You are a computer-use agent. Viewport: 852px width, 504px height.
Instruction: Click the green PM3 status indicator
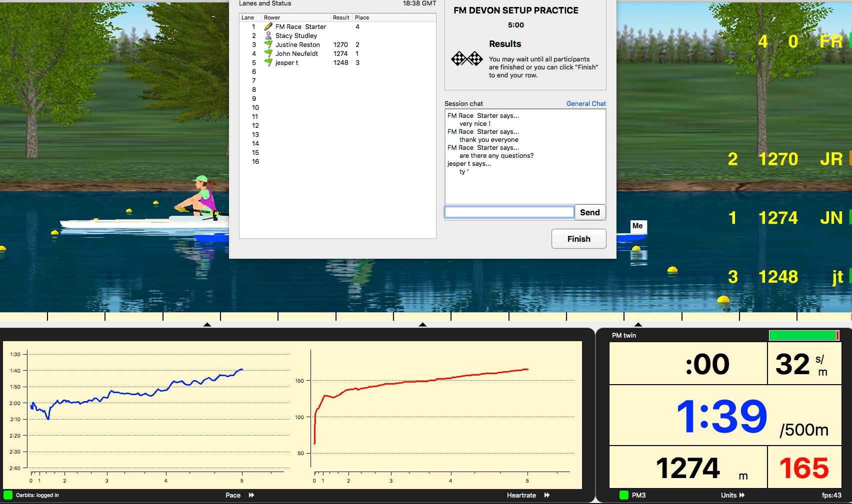click(x=624, y=495)
